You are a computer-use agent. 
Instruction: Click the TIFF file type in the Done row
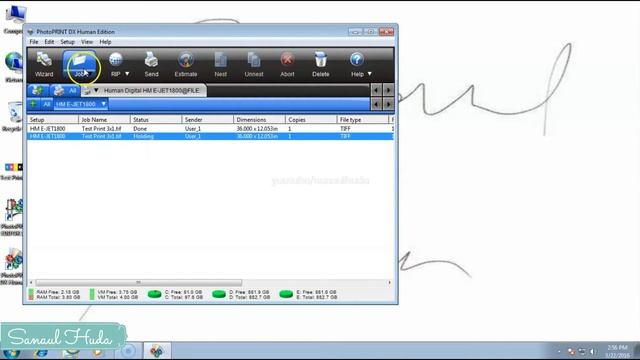click(x=345, y=129)
